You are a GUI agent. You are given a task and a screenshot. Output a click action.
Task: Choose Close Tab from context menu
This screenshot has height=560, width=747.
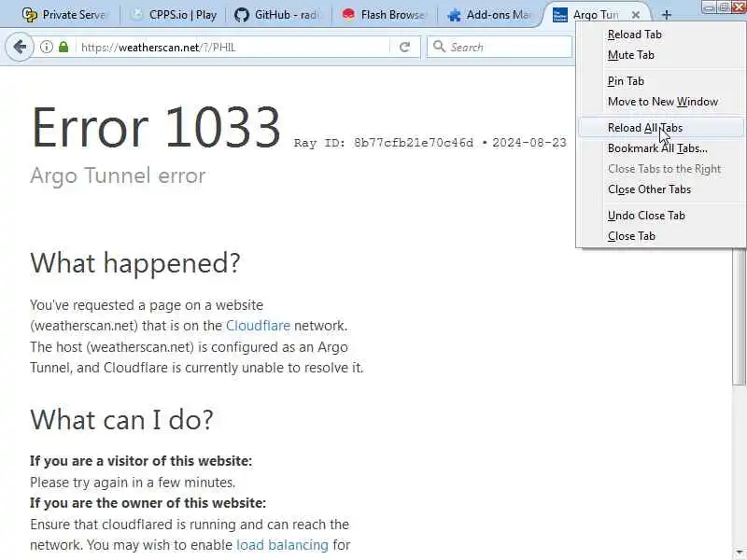(x=660, y=236)
